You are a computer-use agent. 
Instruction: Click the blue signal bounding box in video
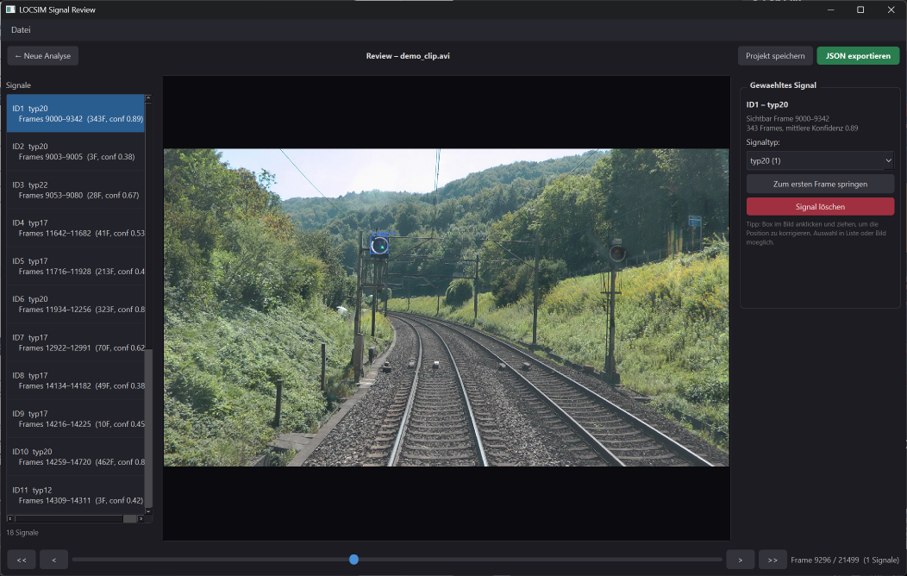point(379,246)
